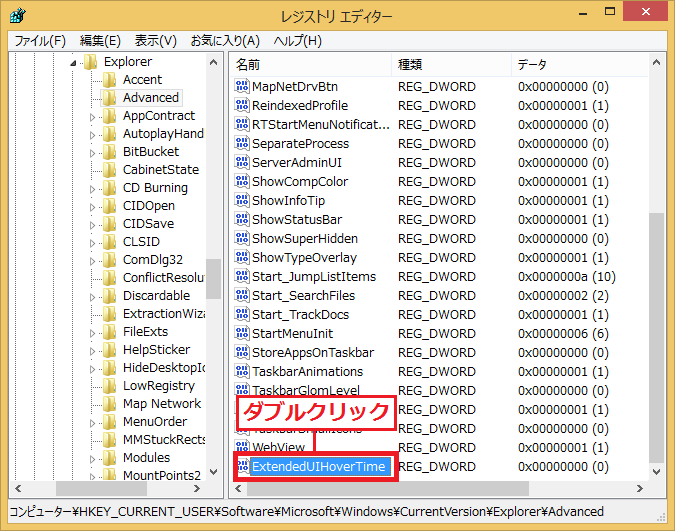
Task: Select the ConflictResolu key
Action: point(164,277)
